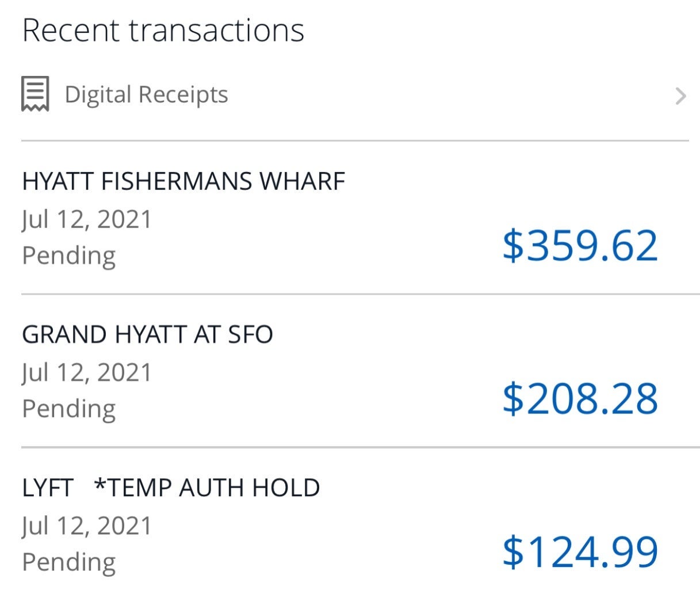Open Digital Receipts via the right chevron
The height and width of the screenshot is (594, 700).
click(x=680, y=96)
